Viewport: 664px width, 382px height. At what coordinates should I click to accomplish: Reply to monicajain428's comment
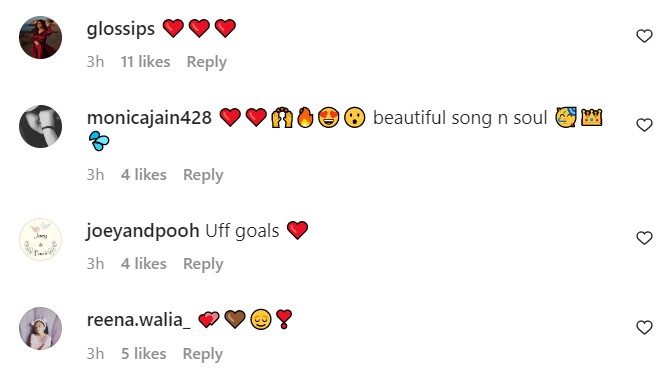[x=203, y=175]
